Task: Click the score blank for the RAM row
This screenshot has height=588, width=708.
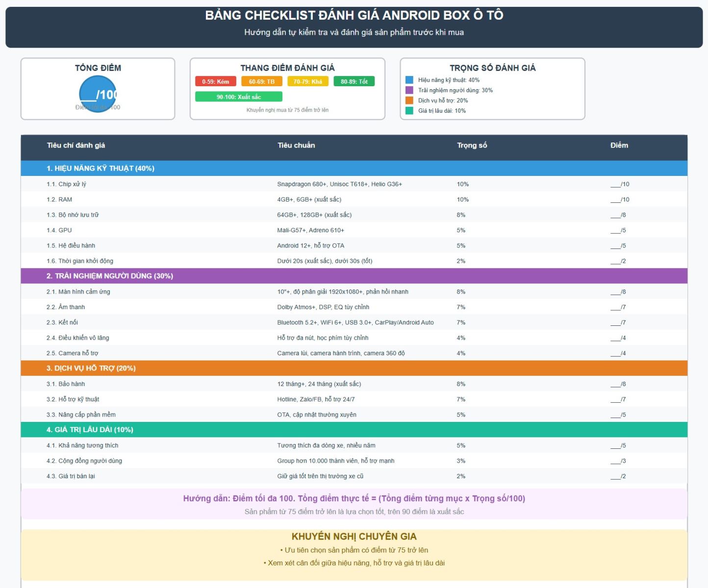Action: (620, 199)
